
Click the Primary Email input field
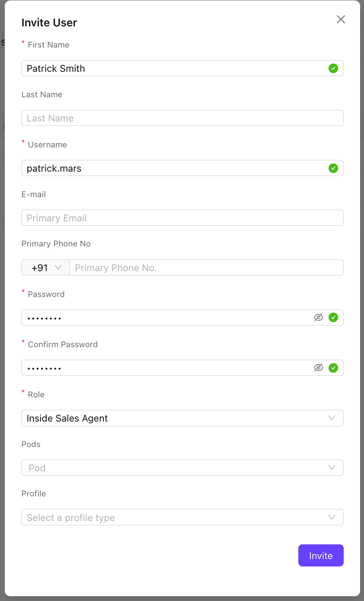[182, 217]
